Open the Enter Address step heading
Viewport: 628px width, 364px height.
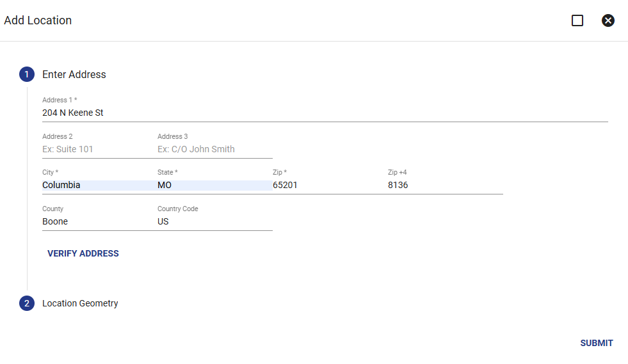pos(74,74)
